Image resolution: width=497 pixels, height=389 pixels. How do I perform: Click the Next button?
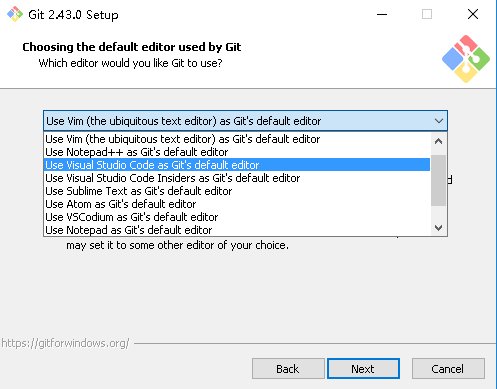(363, 369)
